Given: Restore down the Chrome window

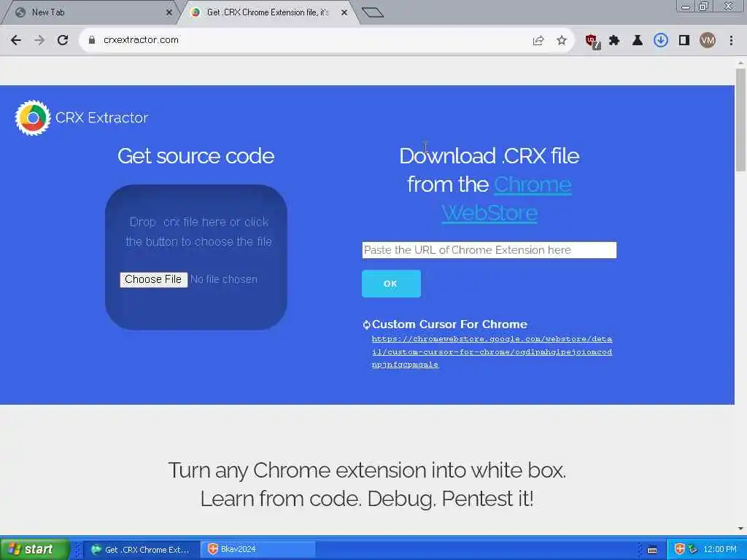Looking at the screenshot, I should (703, 7).
